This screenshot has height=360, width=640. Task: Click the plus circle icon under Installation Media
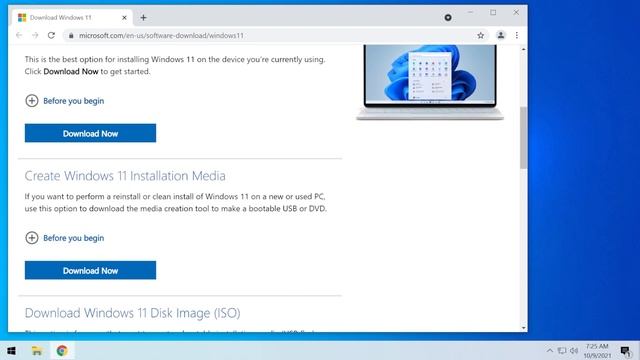point(32,238)
